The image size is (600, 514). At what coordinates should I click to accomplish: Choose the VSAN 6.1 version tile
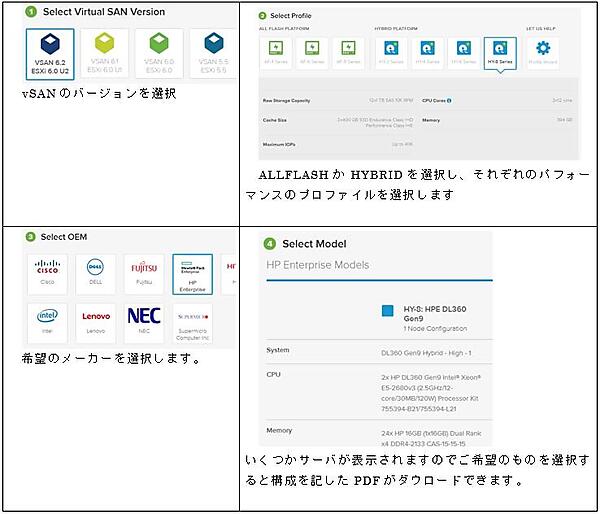point(104,53)
